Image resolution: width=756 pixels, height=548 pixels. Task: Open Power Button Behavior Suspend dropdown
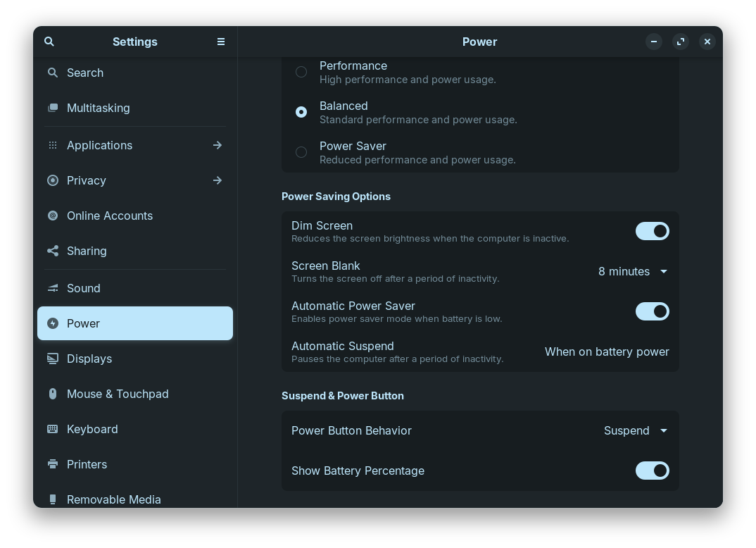pyautogui.click(x=636, y=430)
